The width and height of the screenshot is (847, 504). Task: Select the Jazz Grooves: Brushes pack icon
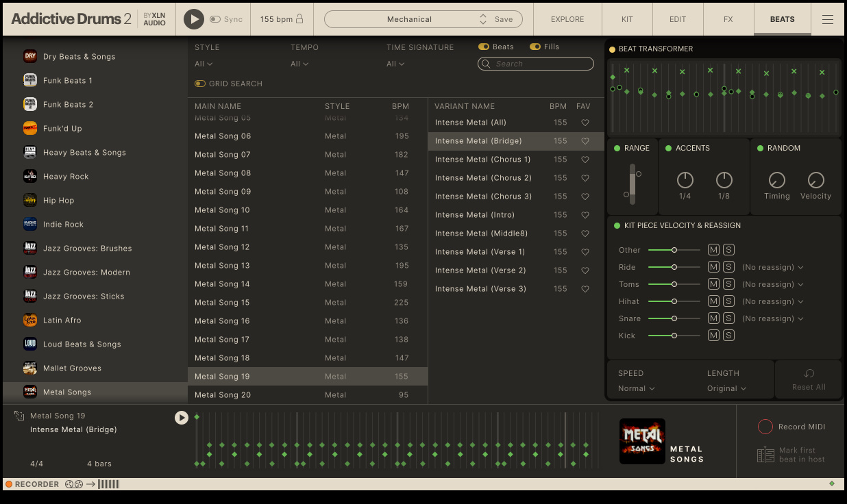pos(30,248)
